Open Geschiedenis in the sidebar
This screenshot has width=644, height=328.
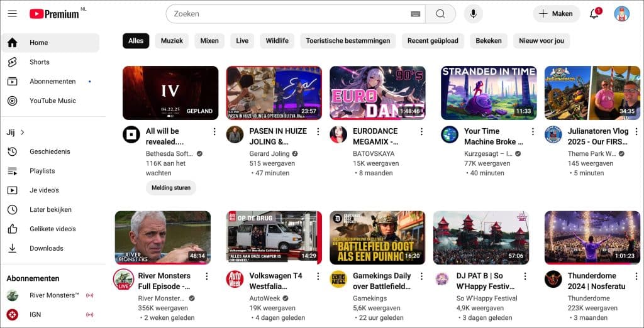50,151
